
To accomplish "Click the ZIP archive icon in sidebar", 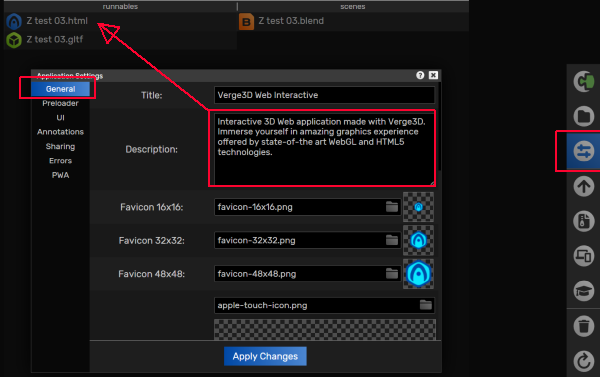I will 584,221.
